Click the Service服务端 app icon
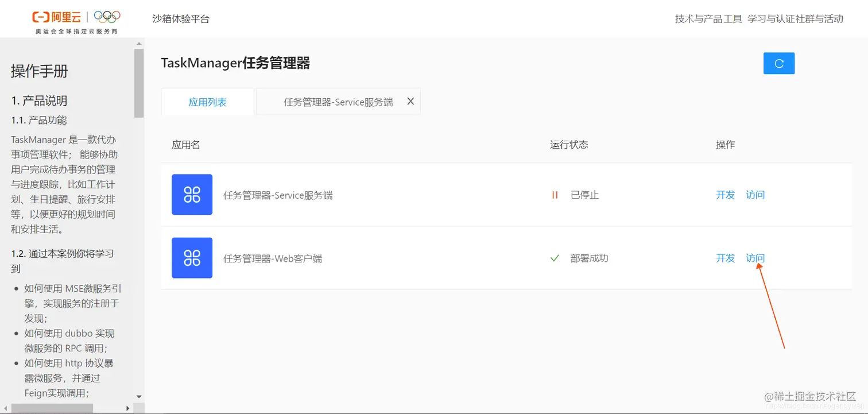Viewport: 868px width, 414px height. click(192, 195)
